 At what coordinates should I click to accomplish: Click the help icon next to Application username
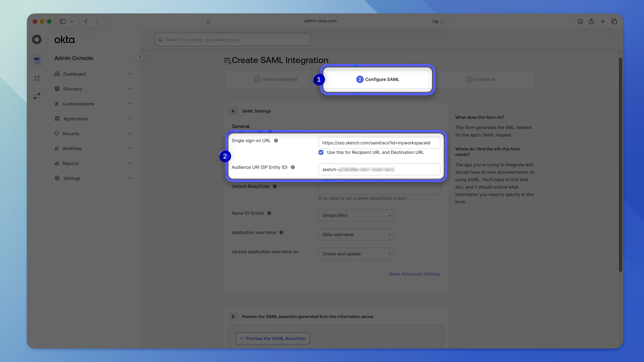point(281,232)
